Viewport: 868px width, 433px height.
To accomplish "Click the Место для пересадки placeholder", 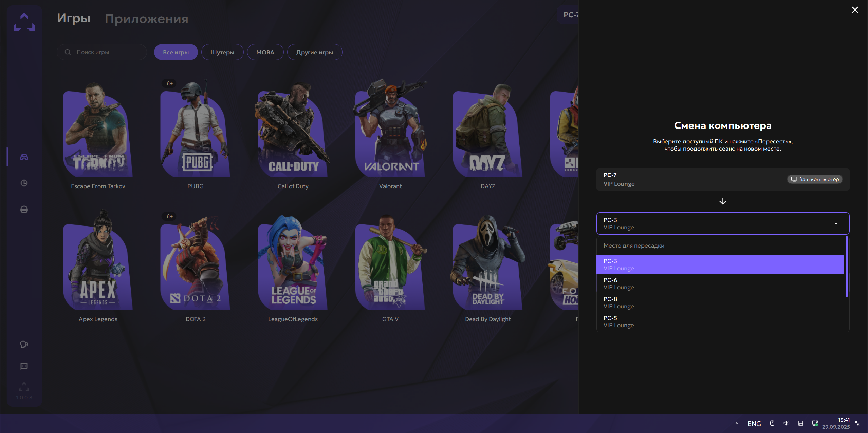I will point(634,245).
